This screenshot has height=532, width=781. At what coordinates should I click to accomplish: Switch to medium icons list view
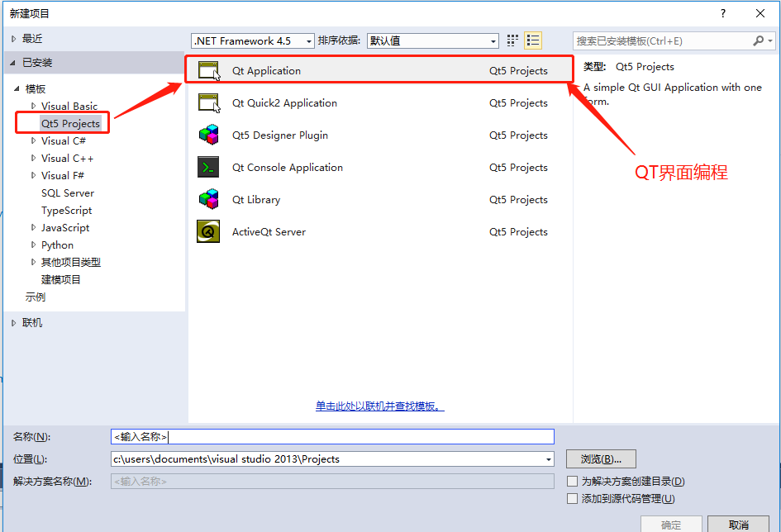(533, 40)
